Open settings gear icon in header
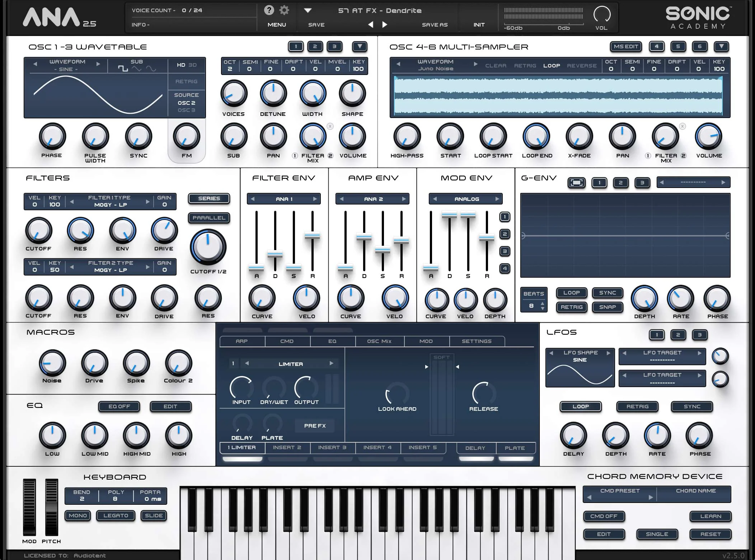Image resolution: width=755 pixels, height=560 pixels. click(x=284, y=10)
